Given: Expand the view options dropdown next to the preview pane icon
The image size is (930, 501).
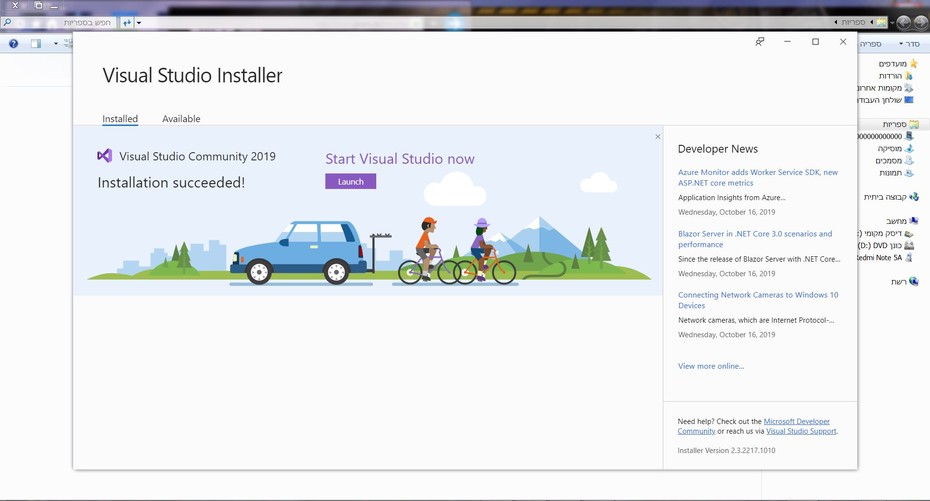Looking at the screenshot, I should click(x=56, y=43).
